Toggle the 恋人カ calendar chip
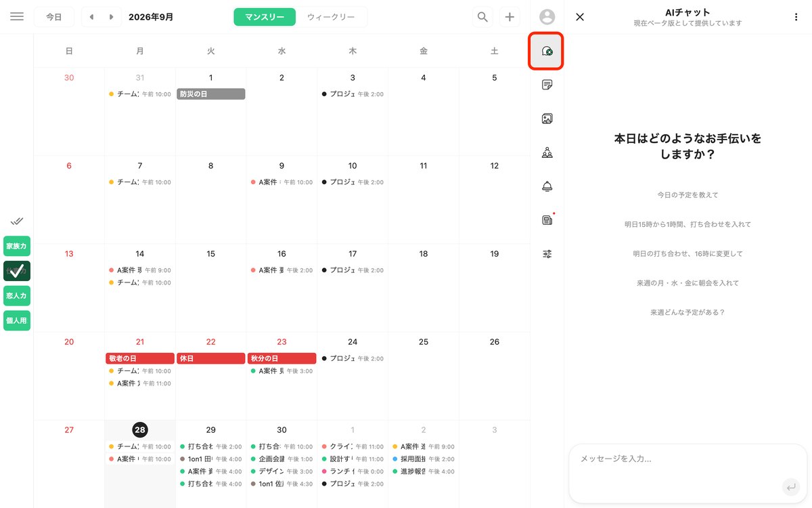 point(17,296)
